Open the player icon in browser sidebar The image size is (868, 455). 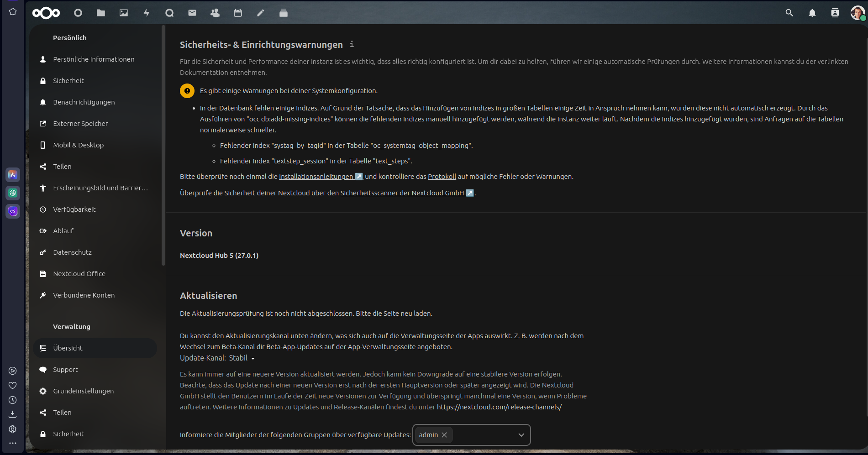click(x=13, y=371)
